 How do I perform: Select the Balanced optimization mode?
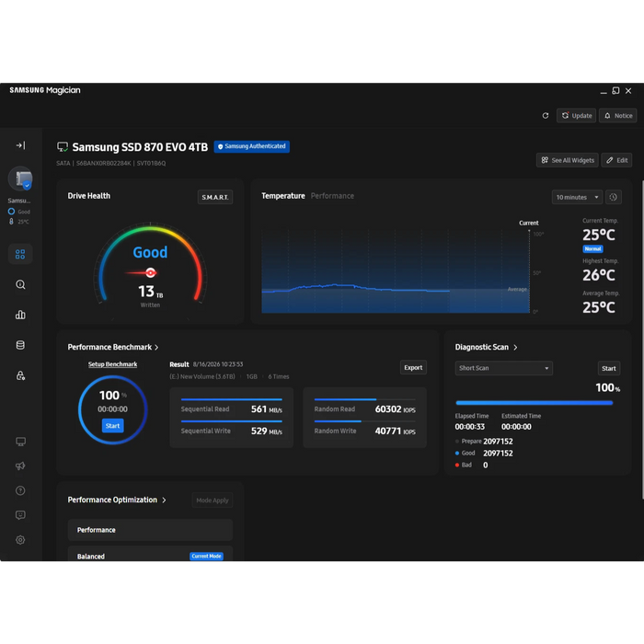coord(150,554)
